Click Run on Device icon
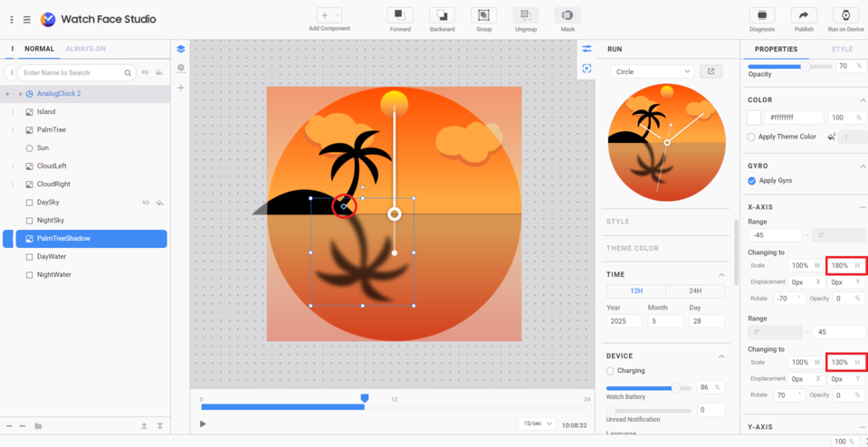868x447 pixels. [845, 15]
